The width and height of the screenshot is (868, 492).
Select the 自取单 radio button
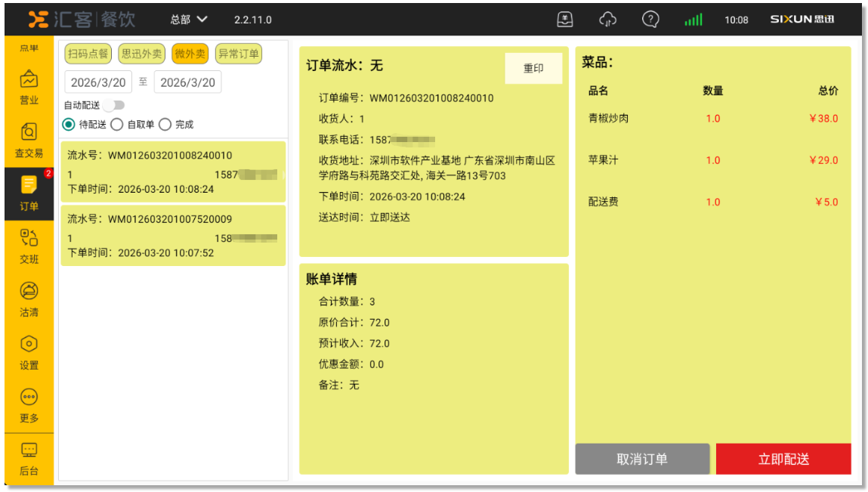coord(117,125)
